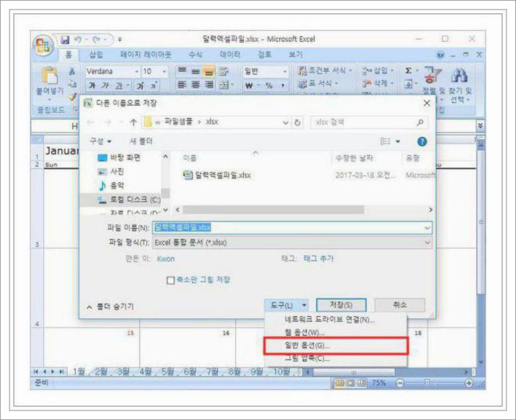Select the Pictures (사진) folder in sidebar
516x420 pixels.
pos(111,171)
